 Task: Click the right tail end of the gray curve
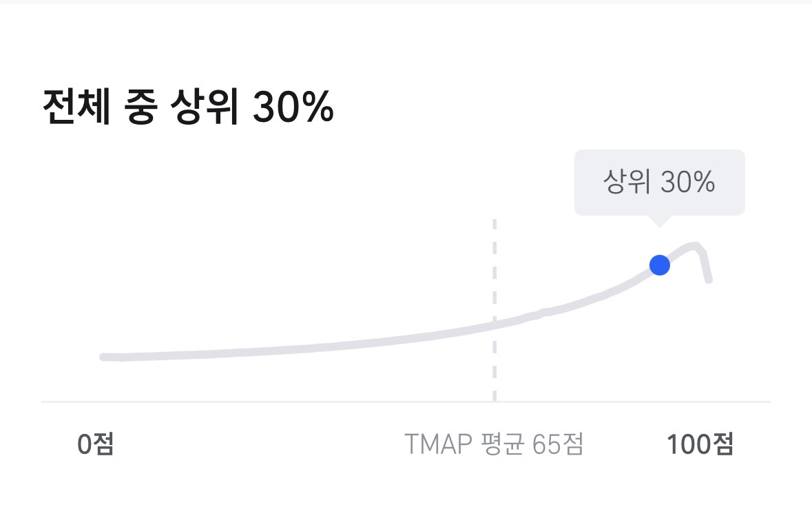[709, 280]
